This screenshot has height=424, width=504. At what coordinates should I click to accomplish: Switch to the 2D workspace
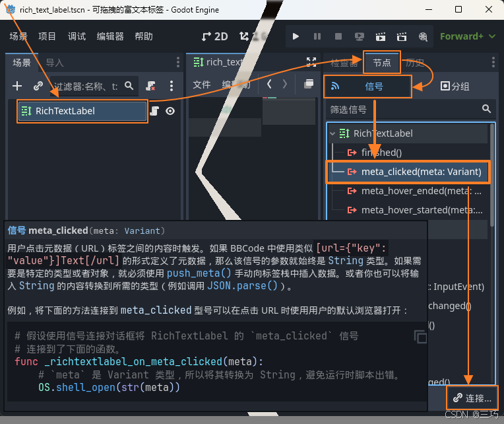(214, 36)
